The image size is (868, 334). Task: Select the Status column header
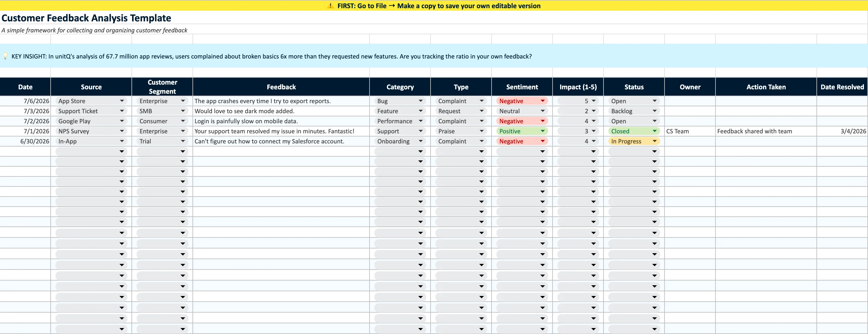(634, 87)
